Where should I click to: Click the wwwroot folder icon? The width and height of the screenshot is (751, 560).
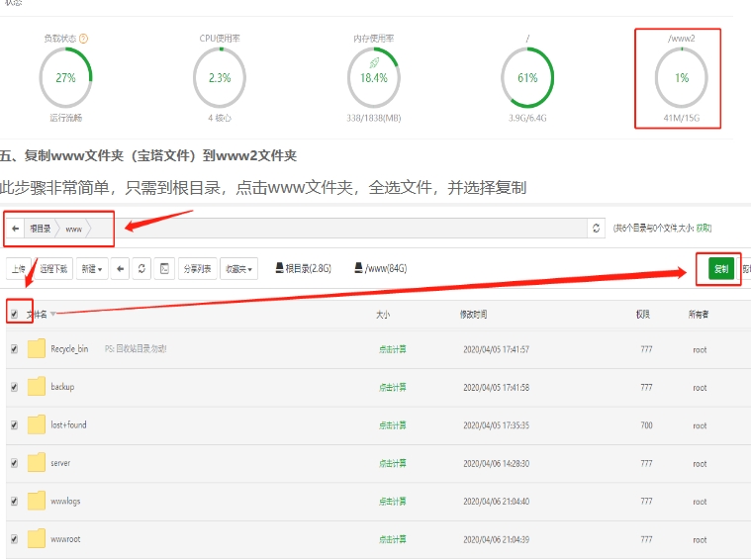pos(37,539)
